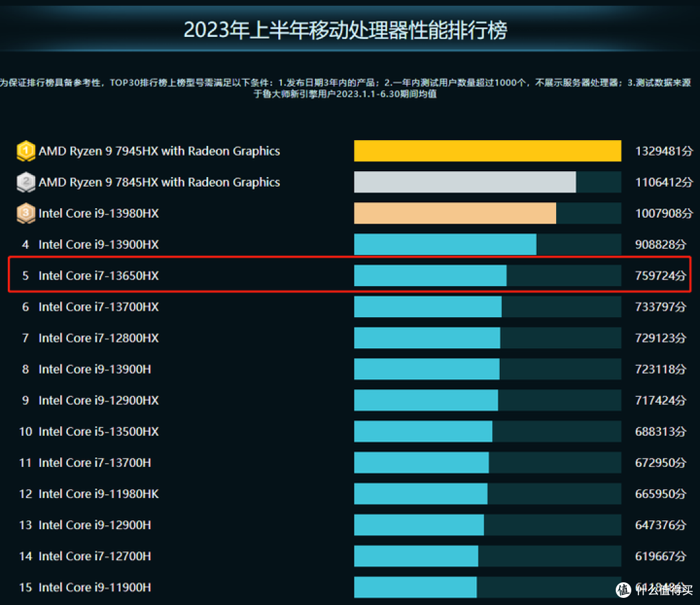
Task: Click Intel Core i5-13500HX entry
Action: (x=99, y=432)
